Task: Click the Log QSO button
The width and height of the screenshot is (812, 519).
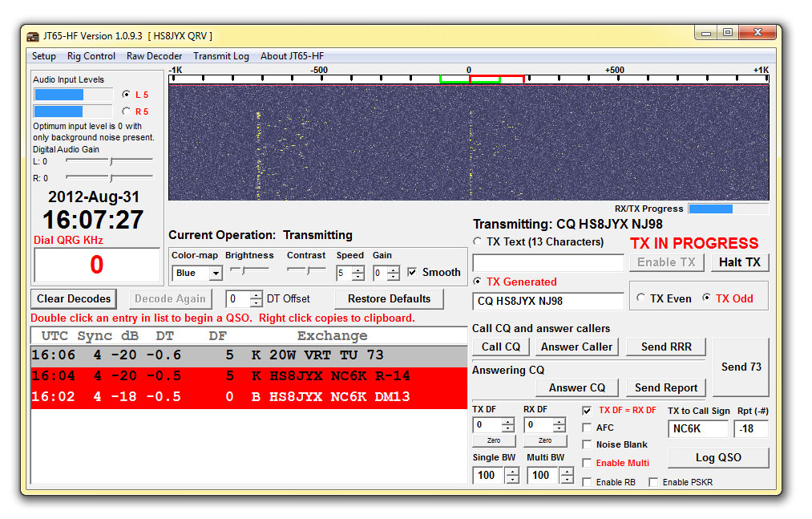Action: (x=718, y=458)
